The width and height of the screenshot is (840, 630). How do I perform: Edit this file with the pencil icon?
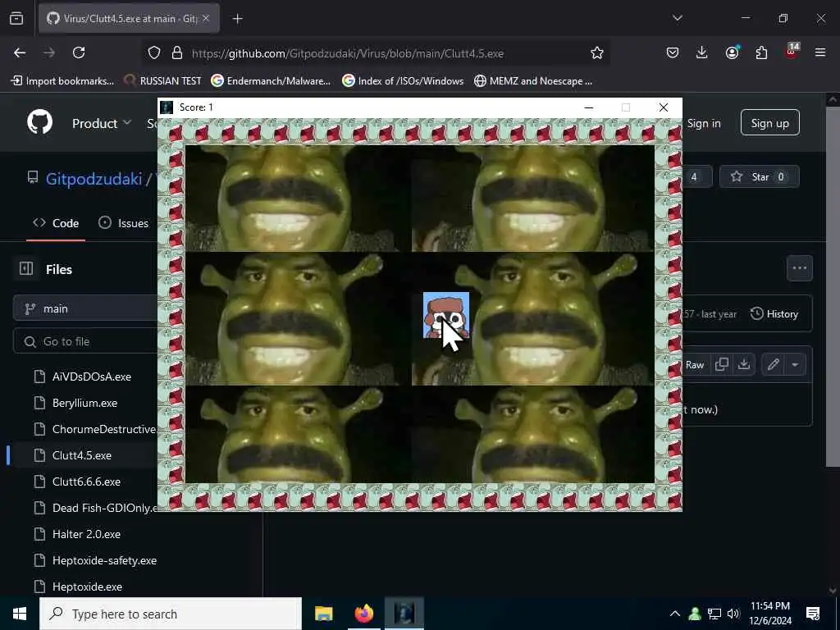click(773, 365)
